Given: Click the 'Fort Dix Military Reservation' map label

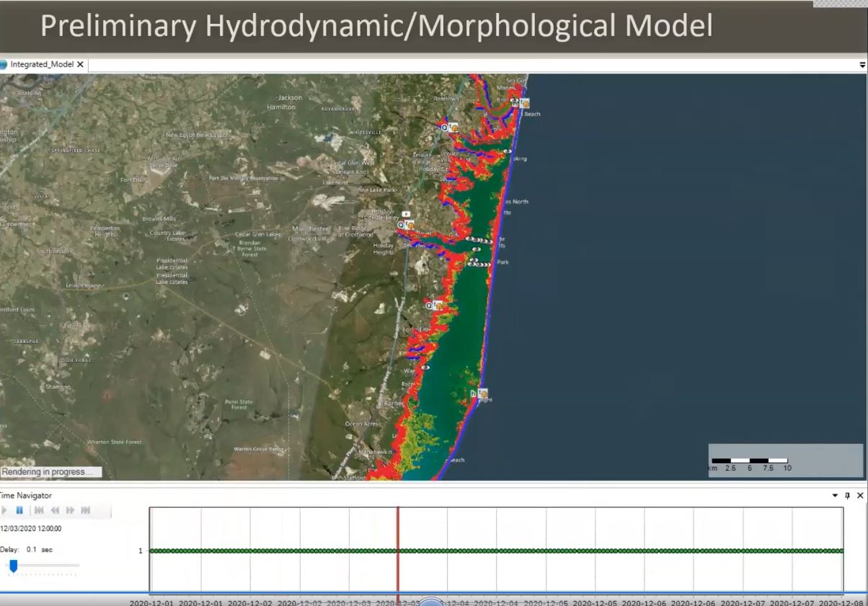Looking at the screenshot, I should pos(243,178).
